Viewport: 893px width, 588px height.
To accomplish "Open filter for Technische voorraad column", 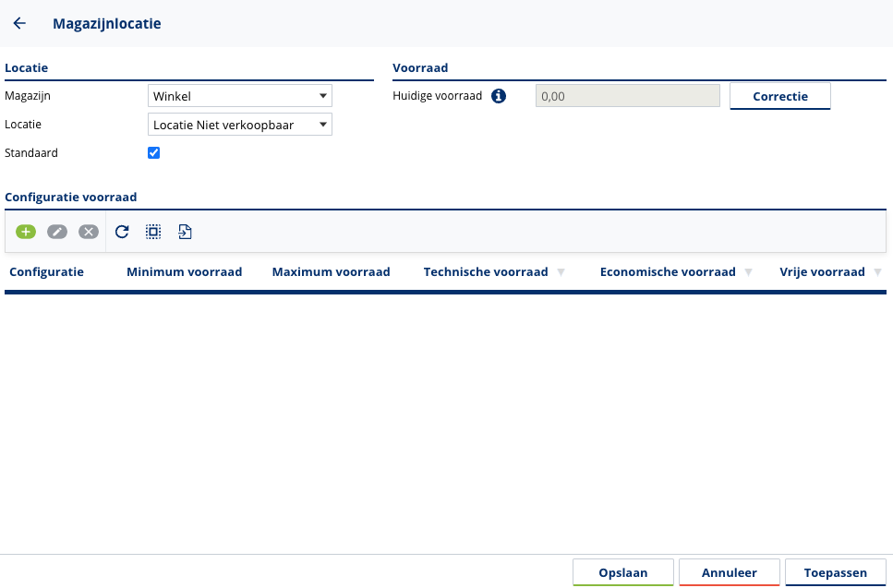I will (x=561, y=272).
